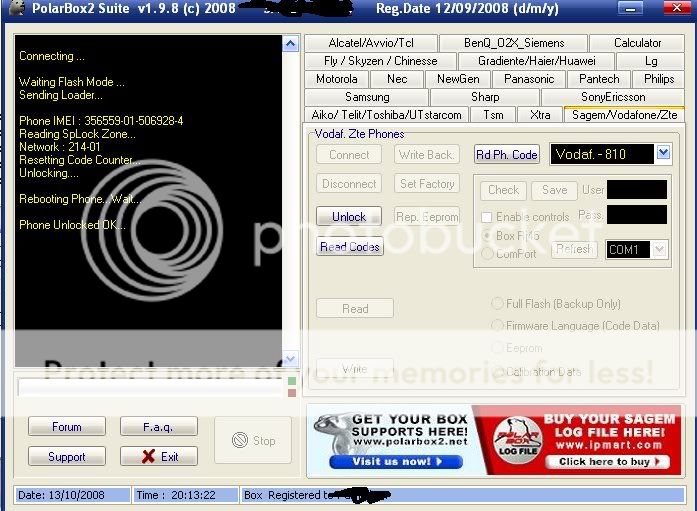This screenshot has width=697, height=511.
Task: Click the Save button
Action: 554,190
